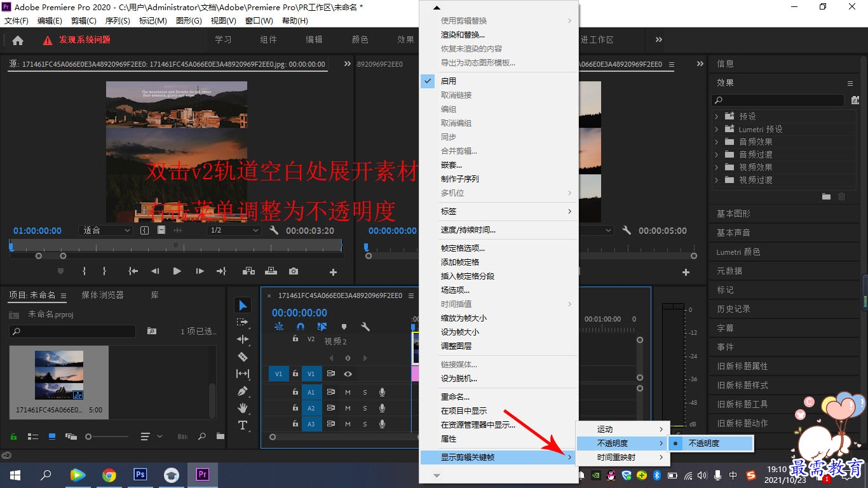Open 时间重映射 submenu item
Image resolution: width=868 pixels, height=488 pixels.
point(621,457)
